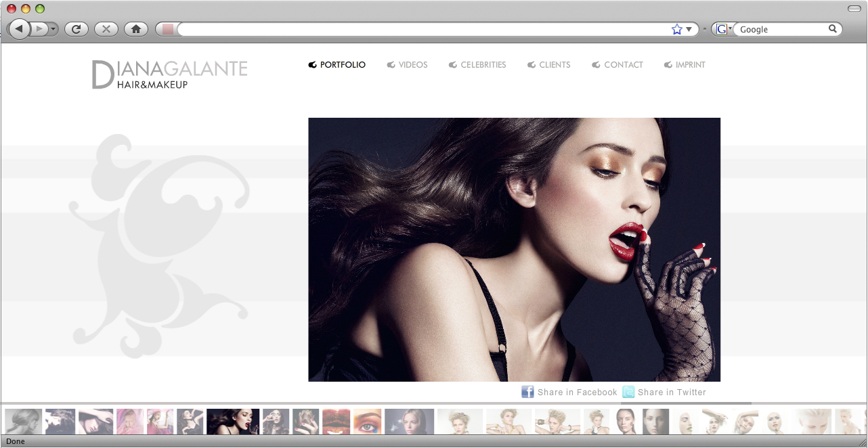
Task: Open the CLIENTS menu item
Action: (x=548, y=65)
